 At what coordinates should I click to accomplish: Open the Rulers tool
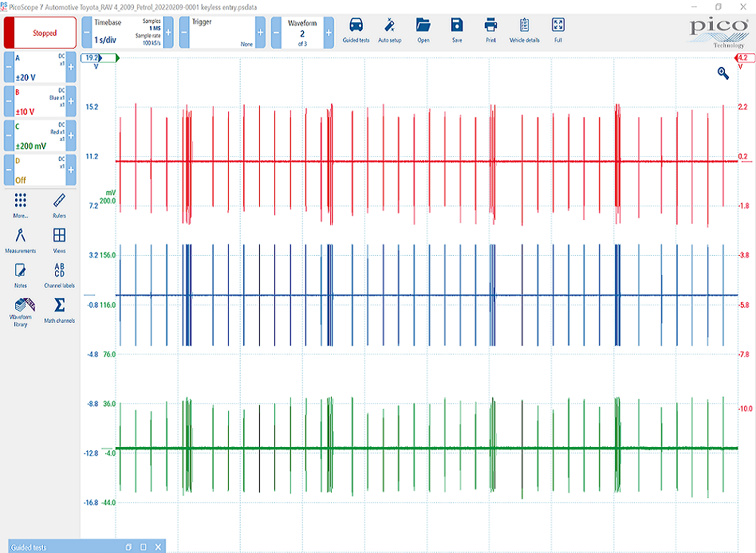pyautogui.click(x=58, y=204)
